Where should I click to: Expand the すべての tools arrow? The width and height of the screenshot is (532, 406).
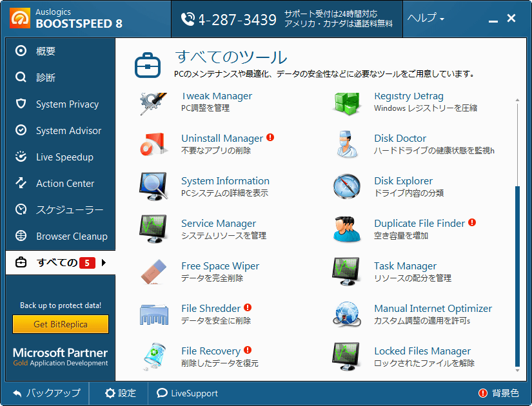tap(104, 262)
